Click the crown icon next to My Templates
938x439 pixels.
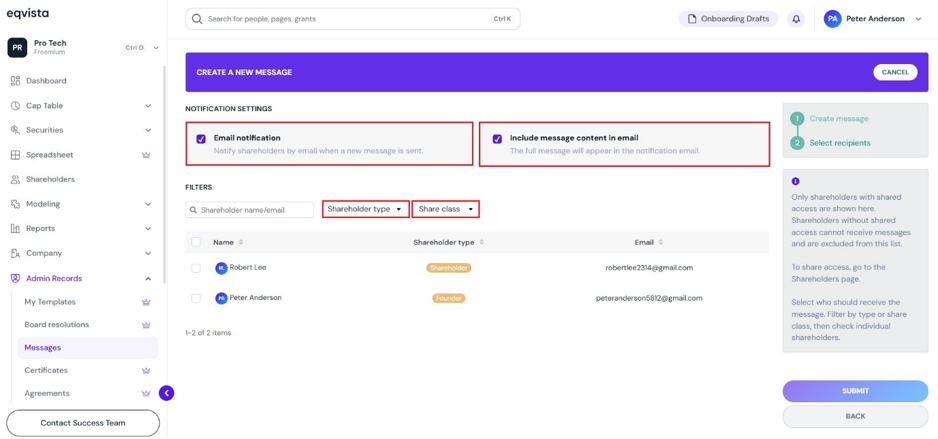click(146, 302)
